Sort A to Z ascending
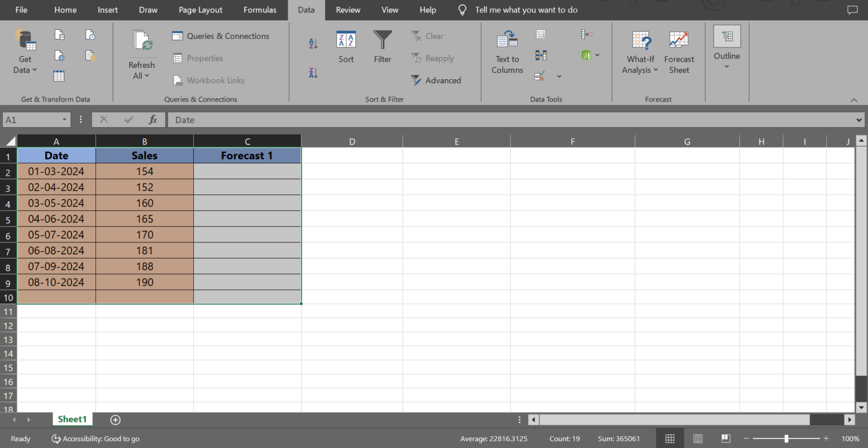This screenshot has width=868, height=448. coord(313,44)
